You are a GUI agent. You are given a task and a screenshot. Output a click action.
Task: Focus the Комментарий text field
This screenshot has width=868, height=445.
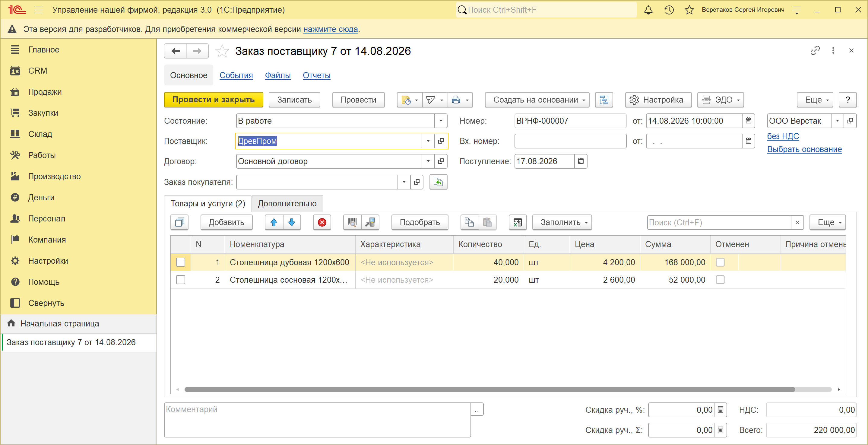(x=317, y=420)
